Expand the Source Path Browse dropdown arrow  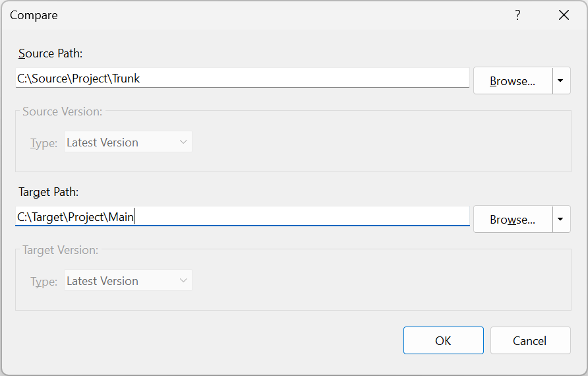point(561,80)
